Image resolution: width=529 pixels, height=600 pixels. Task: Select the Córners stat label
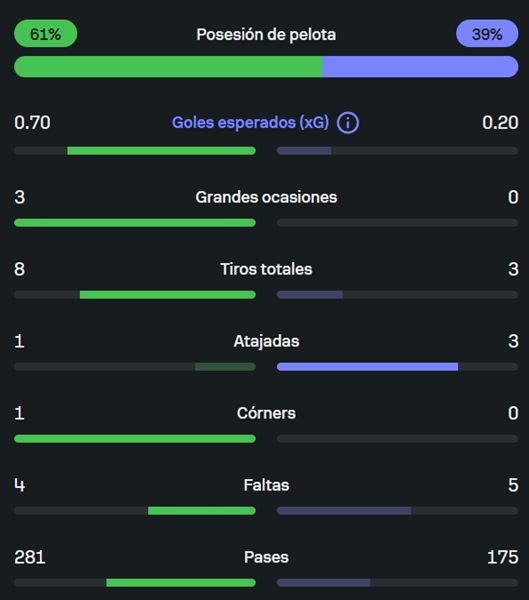[266, 413]
